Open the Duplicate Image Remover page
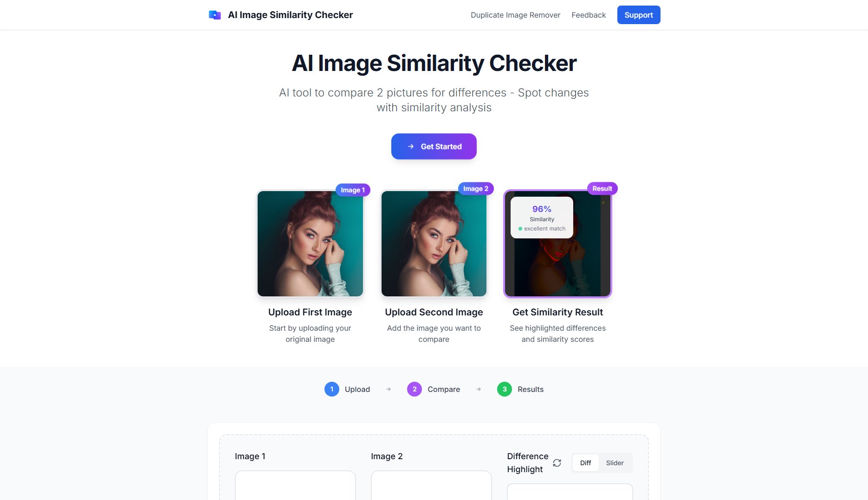This screenshot has height=500, width=868. [515, 15]
